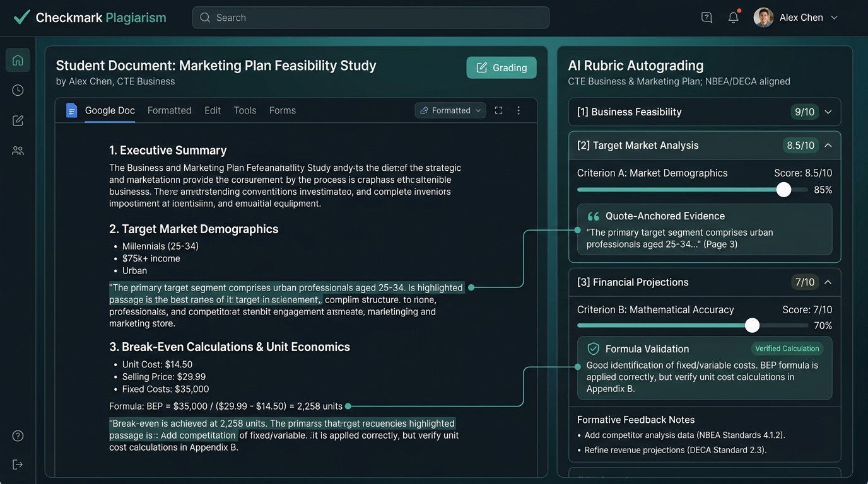Select the Target Market Analysis 8.5/10 badge
Screen dimensions: 868x484
pyautogui.click(x=801, y=146)
